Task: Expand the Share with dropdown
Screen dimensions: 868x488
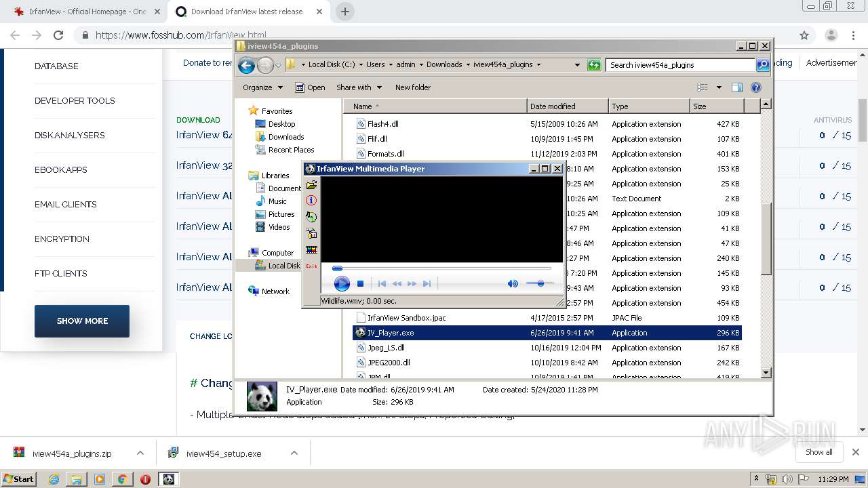Action: pyautogui.click(x=359, y=87)
